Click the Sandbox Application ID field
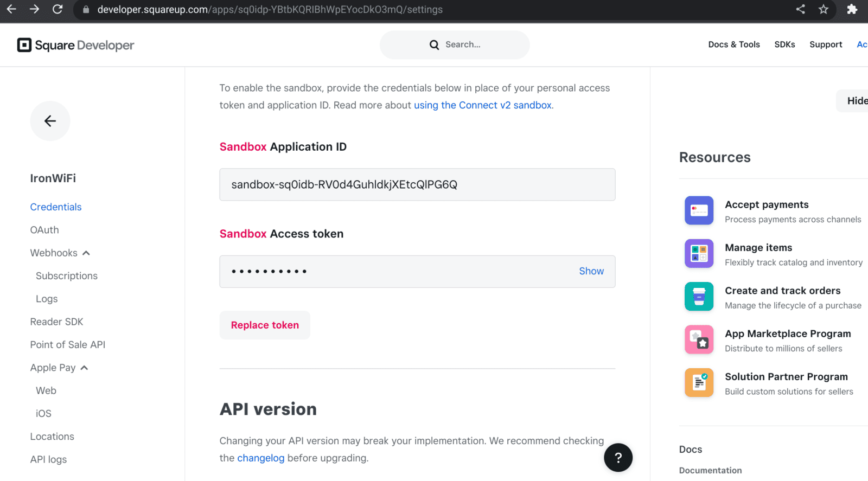868x481 pixels. pyautogui.click(x=417, y=184)
